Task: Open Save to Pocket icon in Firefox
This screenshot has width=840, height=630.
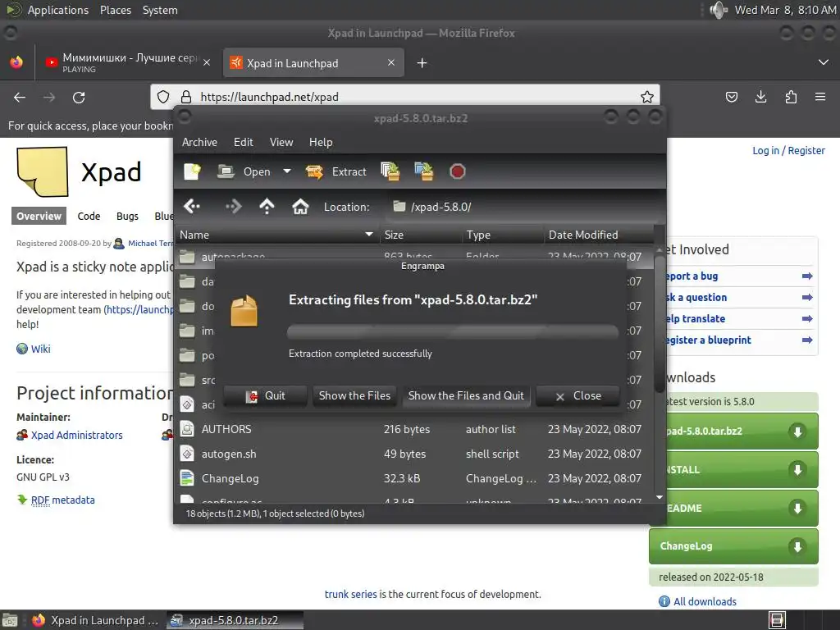Action: pyautogui.click(x=731, y=97)
